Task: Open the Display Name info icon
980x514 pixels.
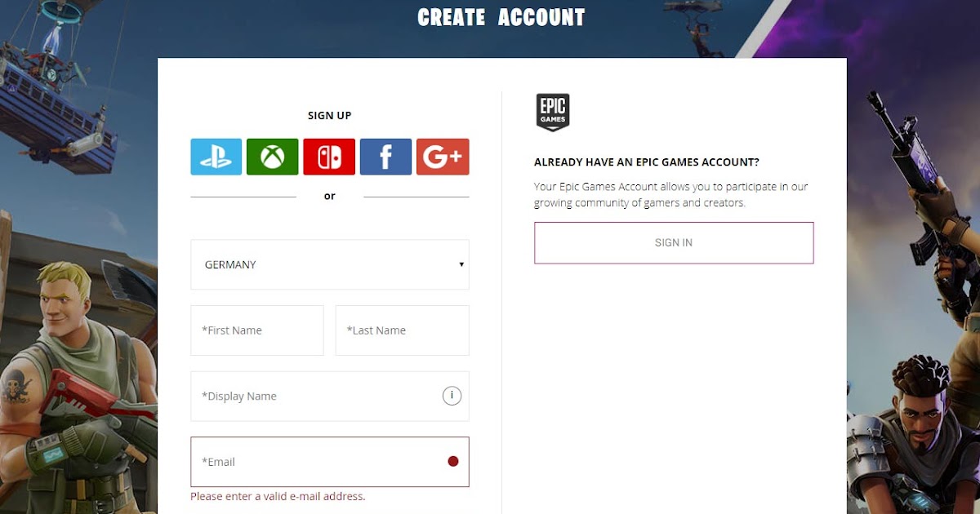Action: tap(452, 396)
